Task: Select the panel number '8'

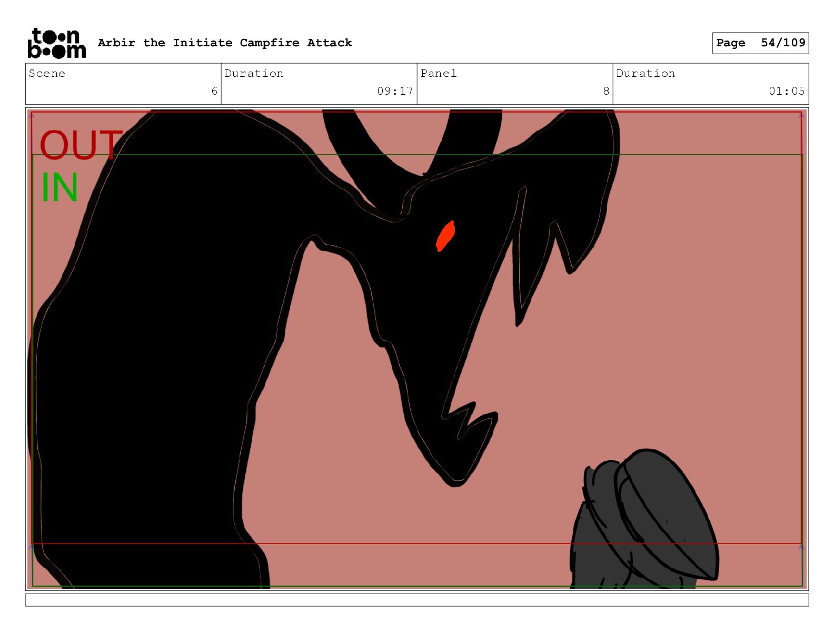Action: [x=606, y=91]
